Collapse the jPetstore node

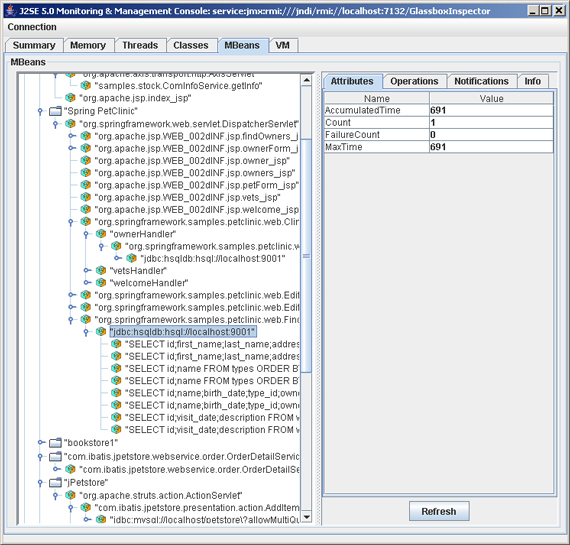(40, 483)
